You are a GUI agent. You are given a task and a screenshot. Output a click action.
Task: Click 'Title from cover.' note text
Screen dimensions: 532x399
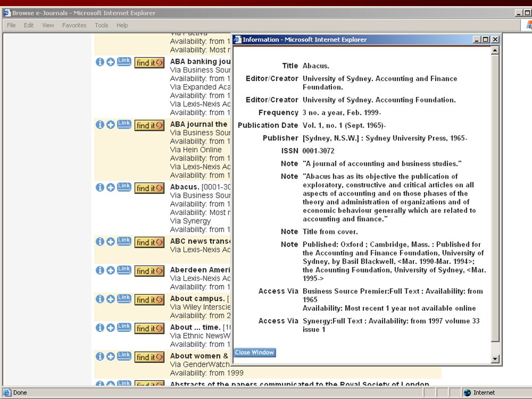pos(330,232)
